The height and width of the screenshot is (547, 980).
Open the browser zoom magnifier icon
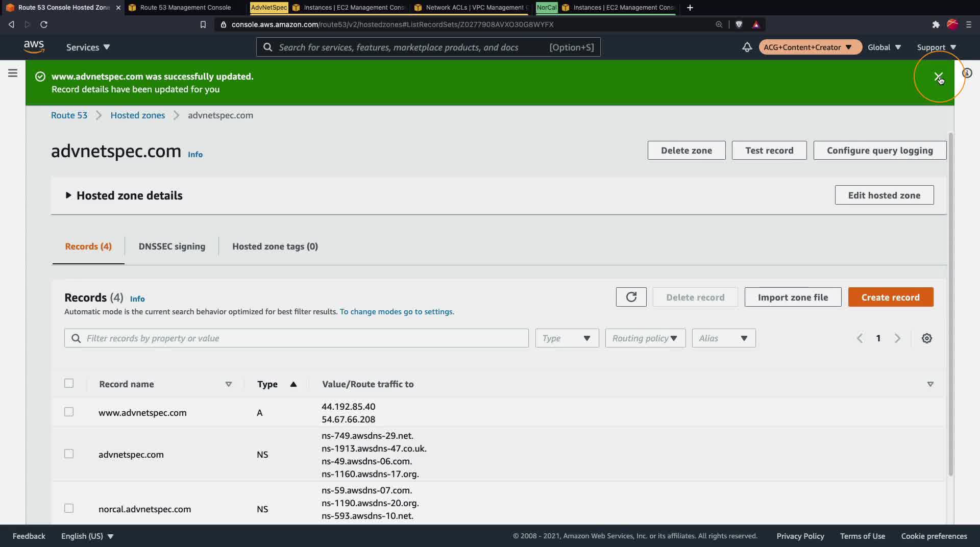point(719,24)
